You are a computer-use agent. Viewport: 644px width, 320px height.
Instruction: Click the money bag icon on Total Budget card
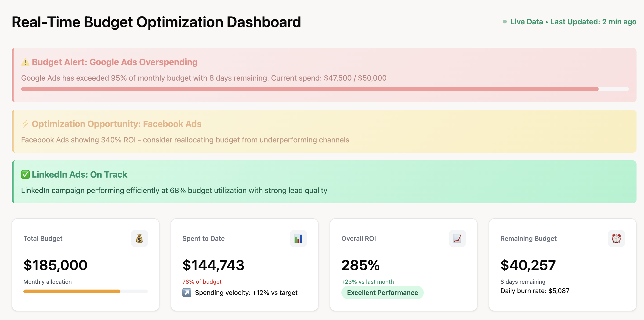[139, 239]
